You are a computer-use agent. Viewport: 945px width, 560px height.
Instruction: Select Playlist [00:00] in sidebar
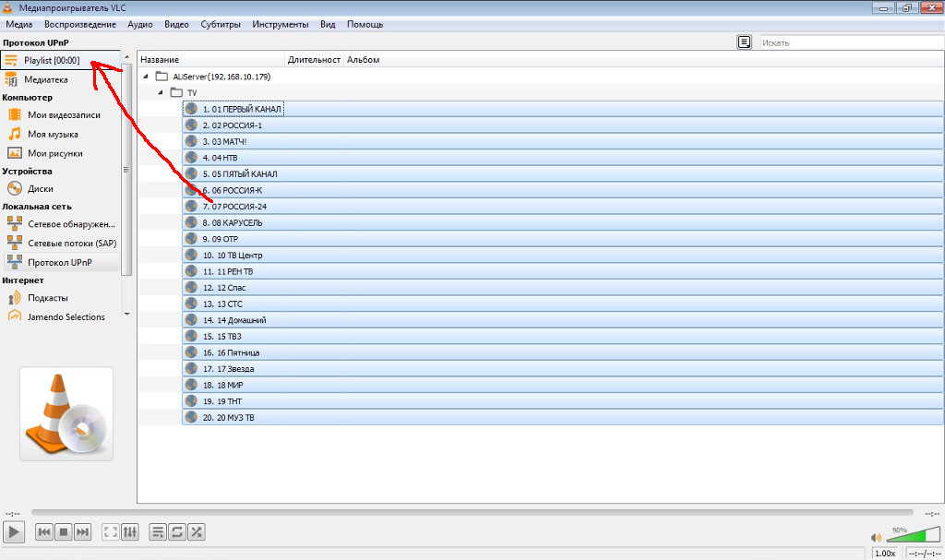[60, 60]
